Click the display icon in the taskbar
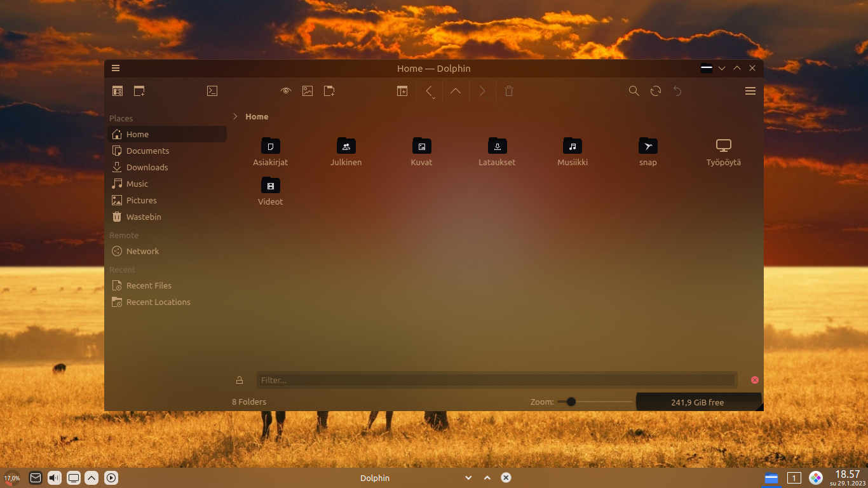The image size is (868, 488). click(x=74, y=478)
